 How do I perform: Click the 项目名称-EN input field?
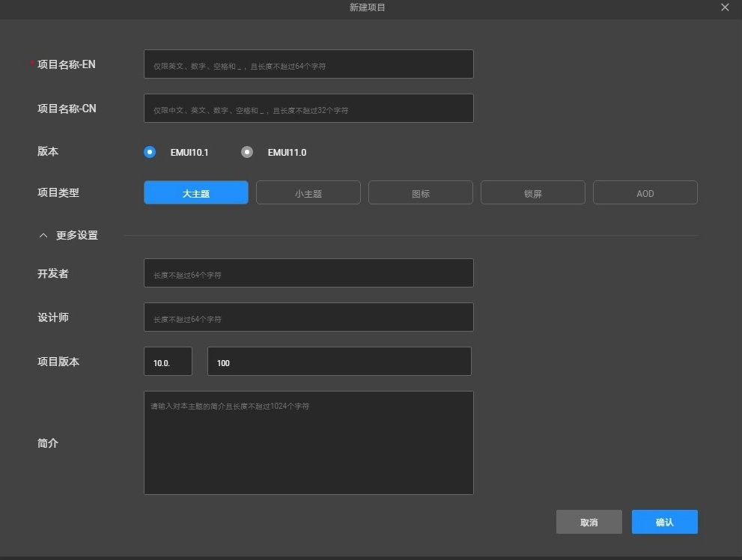[x=308, y=64]
